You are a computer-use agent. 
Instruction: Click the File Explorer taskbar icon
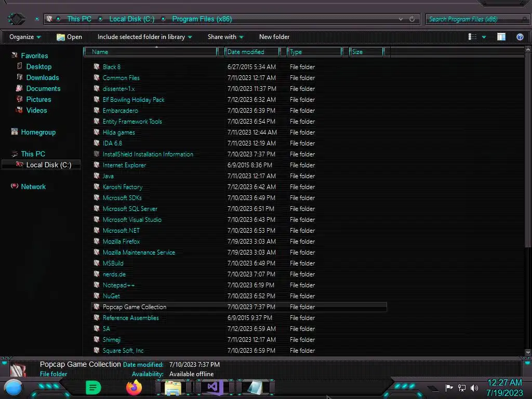click(173, 388)
